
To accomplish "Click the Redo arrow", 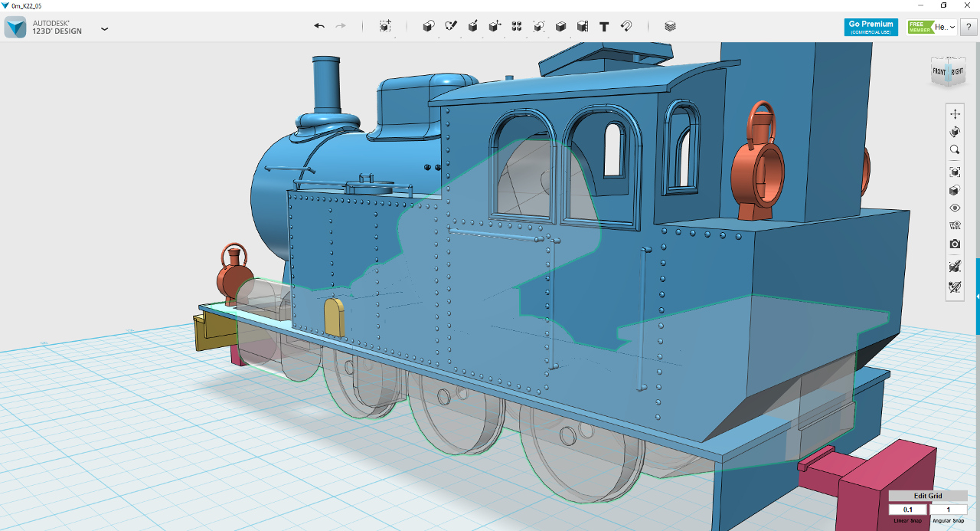I will pyautogui.click(x=341, y=26).
